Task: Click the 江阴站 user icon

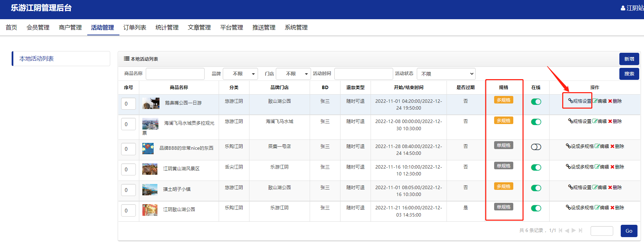Action: click(623, 8)
